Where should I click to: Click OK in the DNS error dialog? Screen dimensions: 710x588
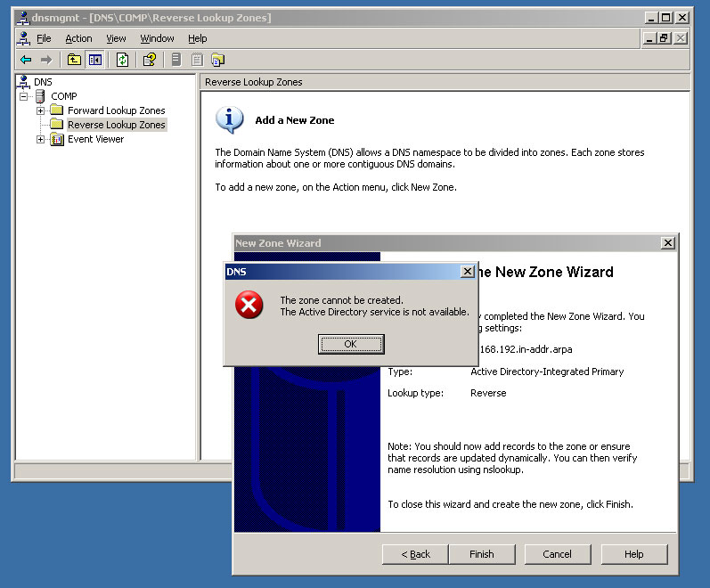coord(351,344)
